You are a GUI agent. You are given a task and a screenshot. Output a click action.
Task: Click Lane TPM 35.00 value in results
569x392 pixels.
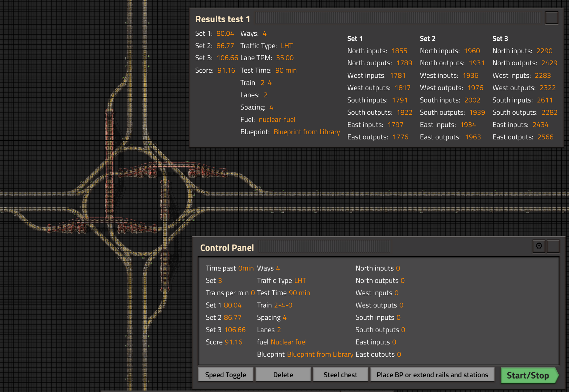pyautogui.click(x=285, y=58)
